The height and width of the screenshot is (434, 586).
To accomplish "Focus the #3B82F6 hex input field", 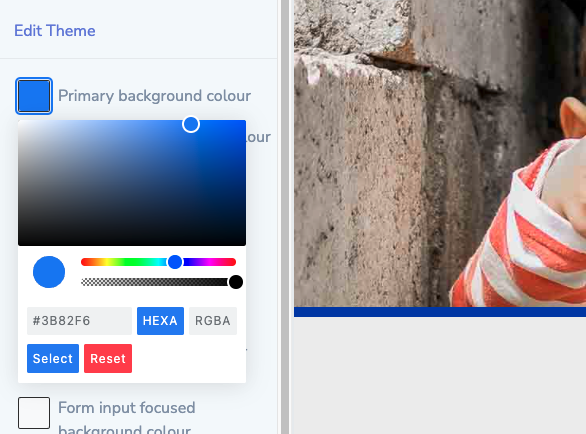I will [79, 321].
